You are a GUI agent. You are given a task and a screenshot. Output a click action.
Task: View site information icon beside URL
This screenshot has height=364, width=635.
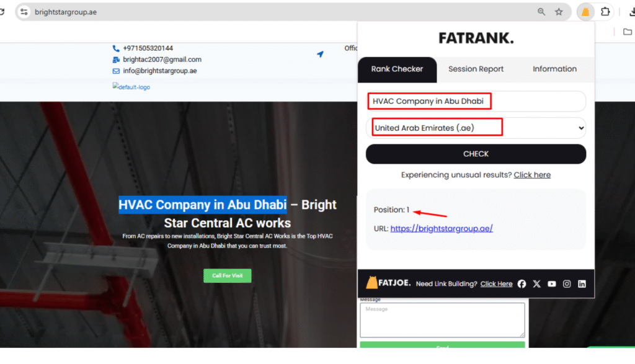(24, 12)
